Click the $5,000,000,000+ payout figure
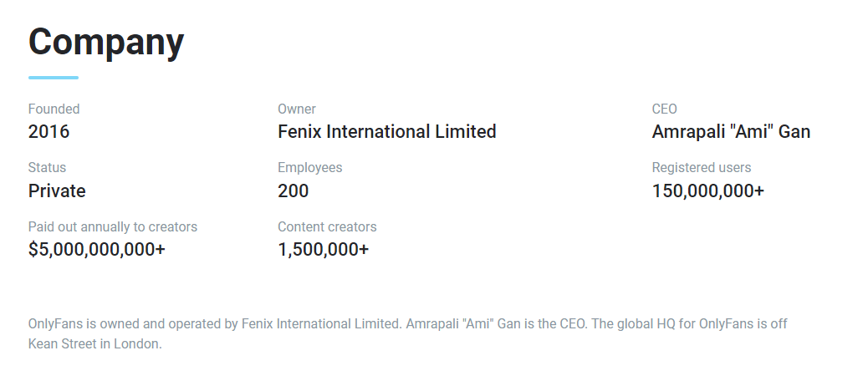This screenshot has width=868, height=376. coord(96,249)
